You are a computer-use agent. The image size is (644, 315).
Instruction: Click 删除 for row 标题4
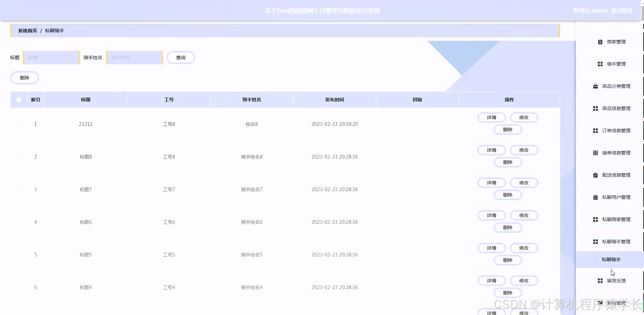point(508,293)
